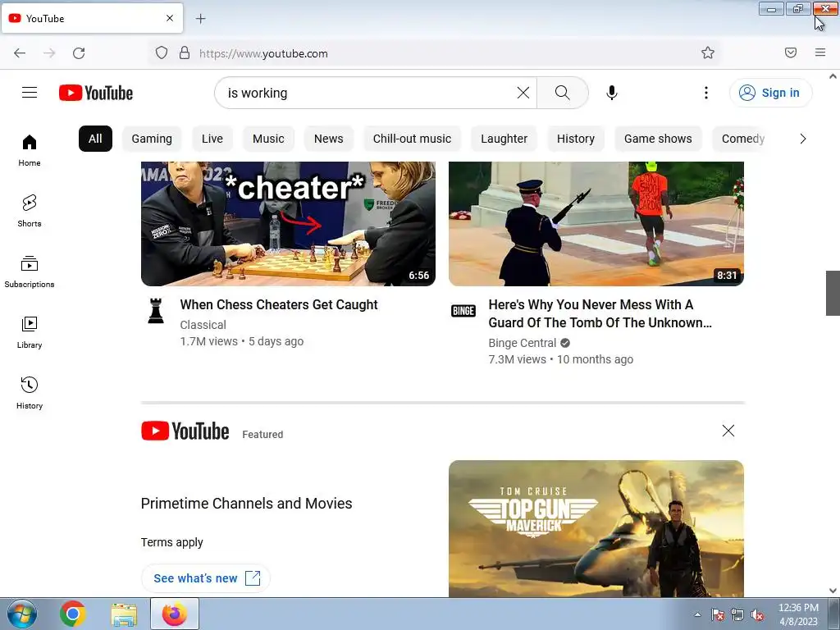Screen dimensions: 840x630
Task: Click the site security padlock icon
Action: 185,53
